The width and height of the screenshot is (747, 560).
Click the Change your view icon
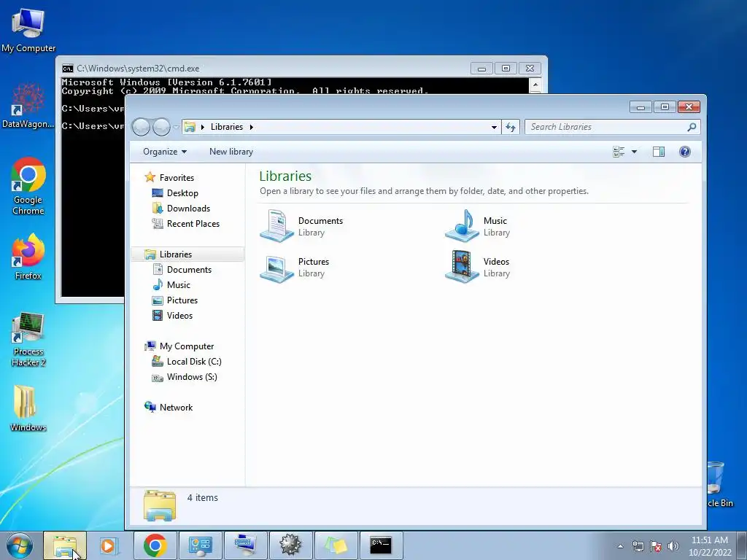click(x=619, y=152)
